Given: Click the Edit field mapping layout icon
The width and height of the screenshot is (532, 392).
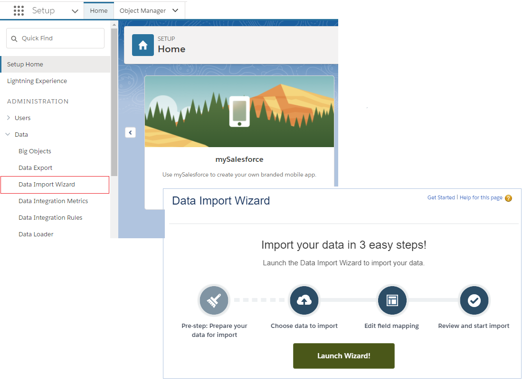Looking at the screenshot, I should coord(392,300).
